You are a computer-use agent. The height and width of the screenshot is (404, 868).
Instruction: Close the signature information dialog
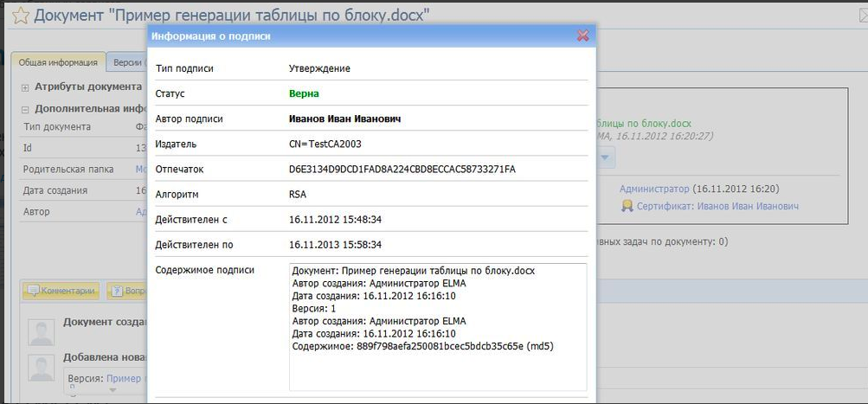pos(582,36)
